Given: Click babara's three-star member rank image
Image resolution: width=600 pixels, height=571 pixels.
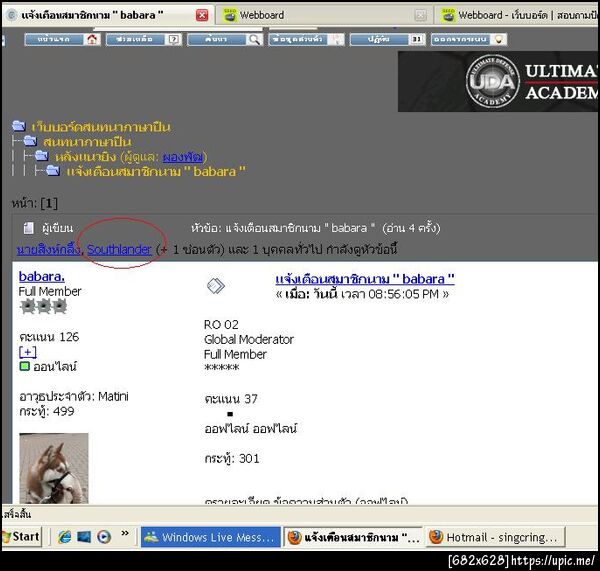Looking at the screenshot, I should 43,306.
